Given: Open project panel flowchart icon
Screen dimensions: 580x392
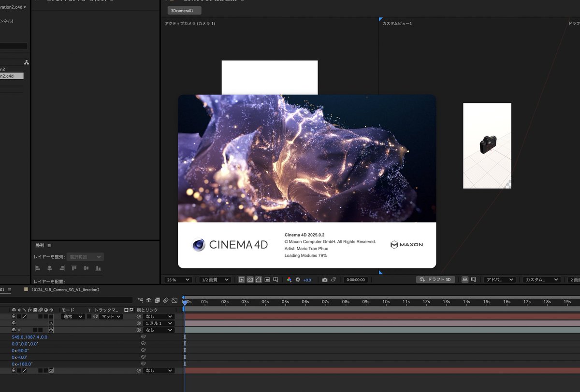Looking at the screenshot, I should [27, 62].
